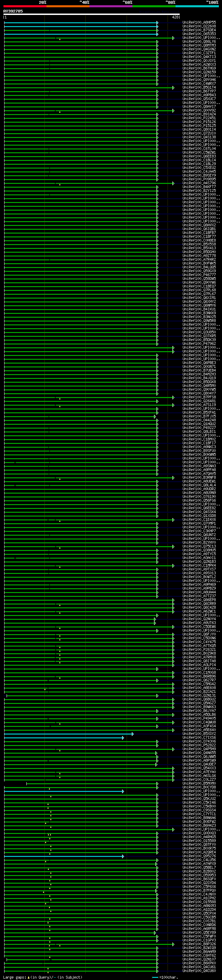
Task: Select hit label UniRef100_C6TL04
Action: [x=199, y=149]
